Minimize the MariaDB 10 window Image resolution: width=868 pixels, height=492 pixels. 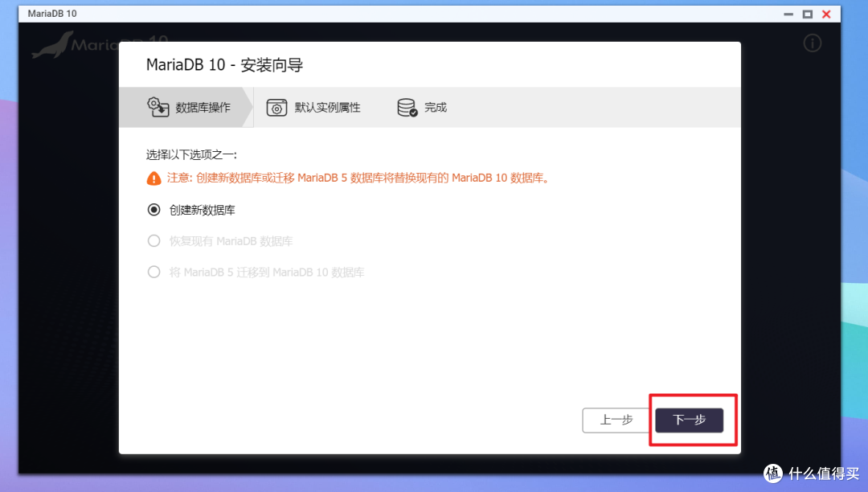(x=788, y=14)
